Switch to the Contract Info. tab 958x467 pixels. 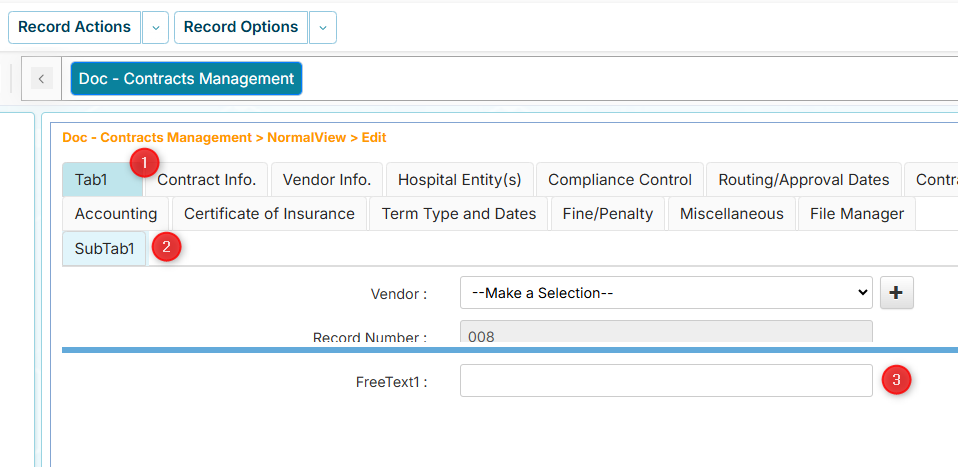(x=206, y=180)
